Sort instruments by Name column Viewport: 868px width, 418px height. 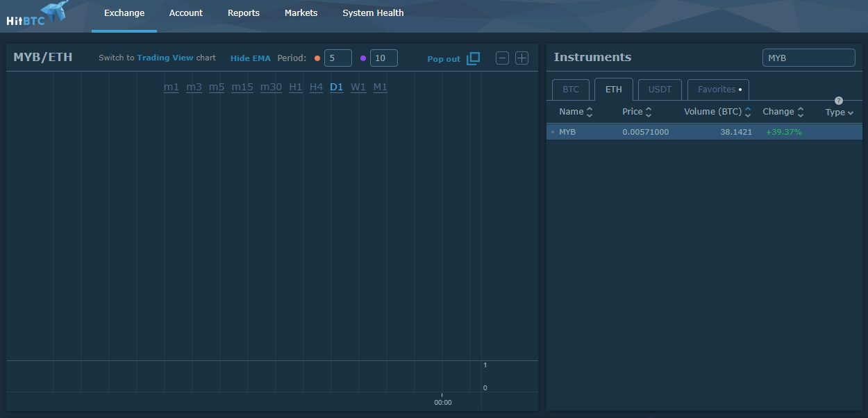point(576,112)
